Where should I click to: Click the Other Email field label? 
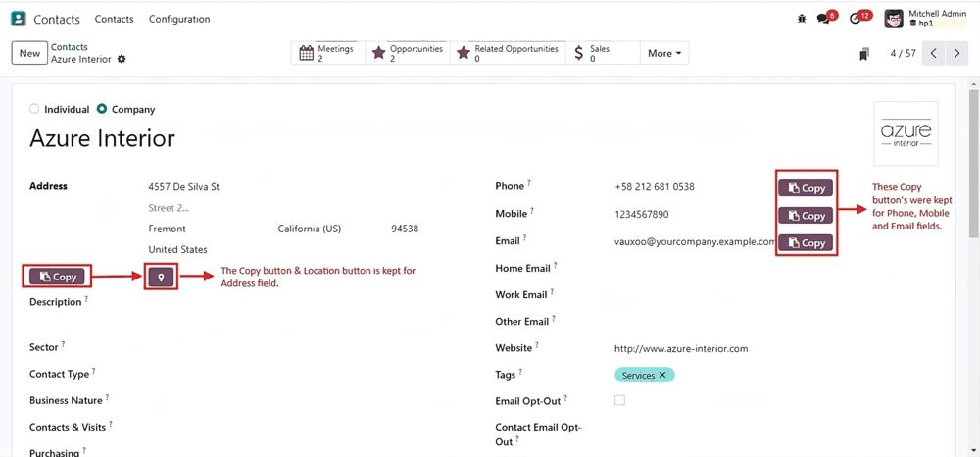522,322
